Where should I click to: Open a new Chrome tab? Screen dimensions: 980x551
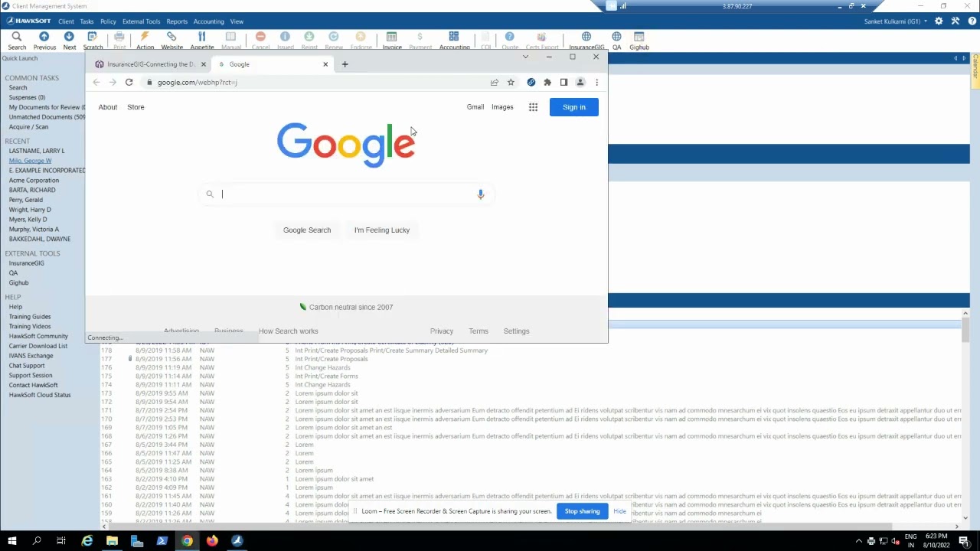click(345, 64)
